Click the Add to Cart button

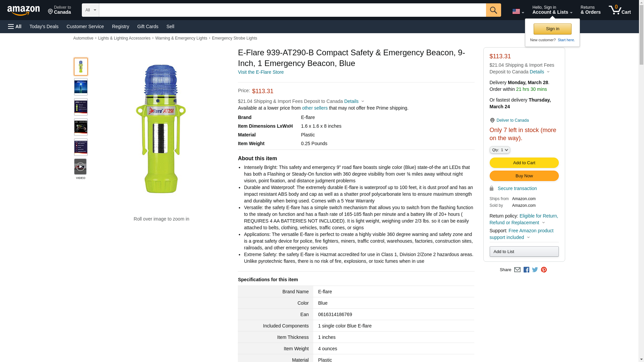(524, 163)
